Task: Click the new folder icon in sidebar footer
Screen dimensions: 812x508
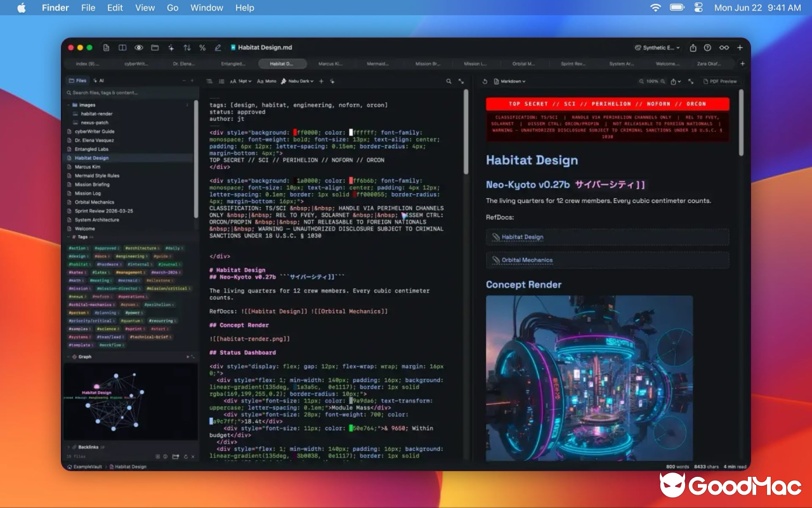Action: click(175, 457)
